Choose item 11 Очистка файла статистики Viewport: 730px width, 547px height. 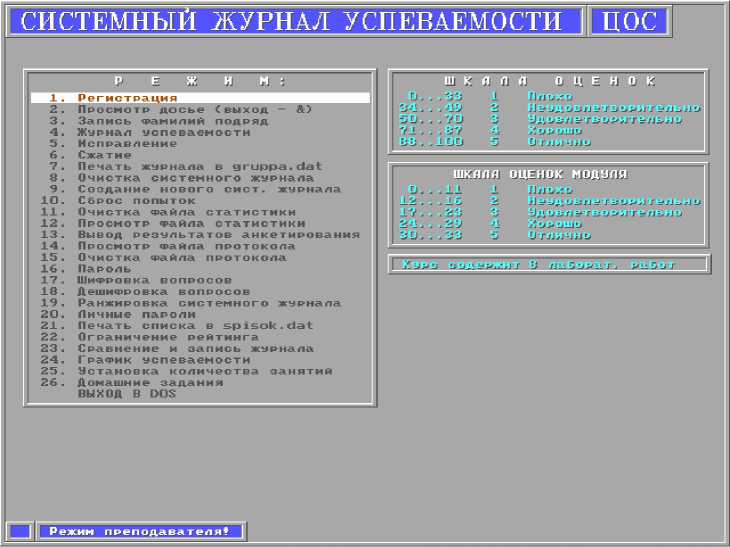[168, 212]
